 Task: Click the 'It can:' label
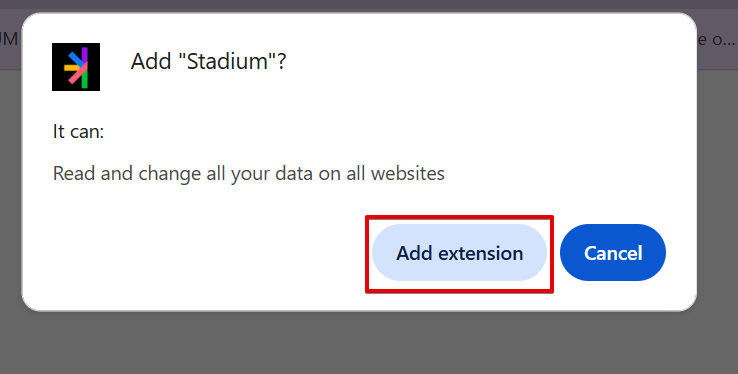pyautogui.click(x=78, y=131)
